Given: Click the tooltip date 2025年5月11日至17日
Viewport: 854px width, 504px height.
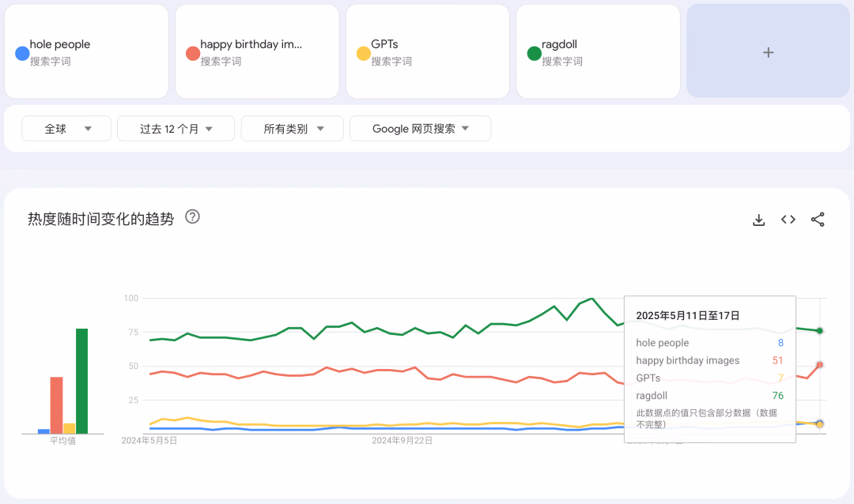Looking at the screenshot, I should click(687, 316).
